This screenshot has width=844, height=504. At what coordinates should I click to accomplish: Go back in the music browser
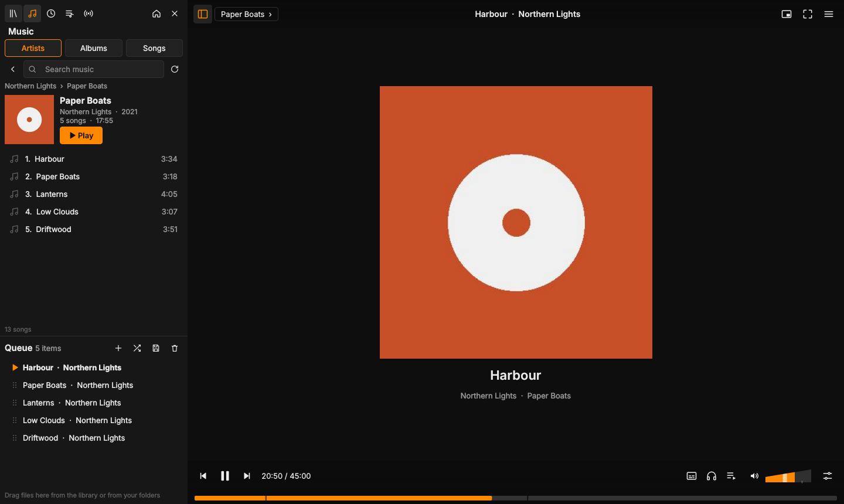click(13, 69)
